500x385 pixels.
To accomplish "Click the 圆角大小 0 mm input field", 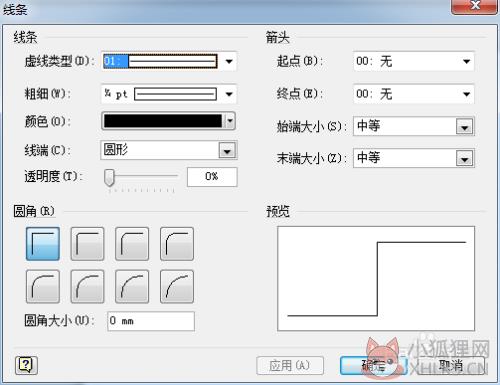I will click(x=151, y=321).
